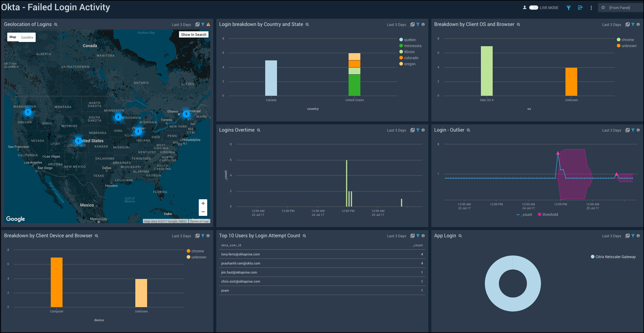This screenshot has height=333, width=644.
Task: Open Last 3 Days on Login breakdown panel
Action: (x=396, y=24)
